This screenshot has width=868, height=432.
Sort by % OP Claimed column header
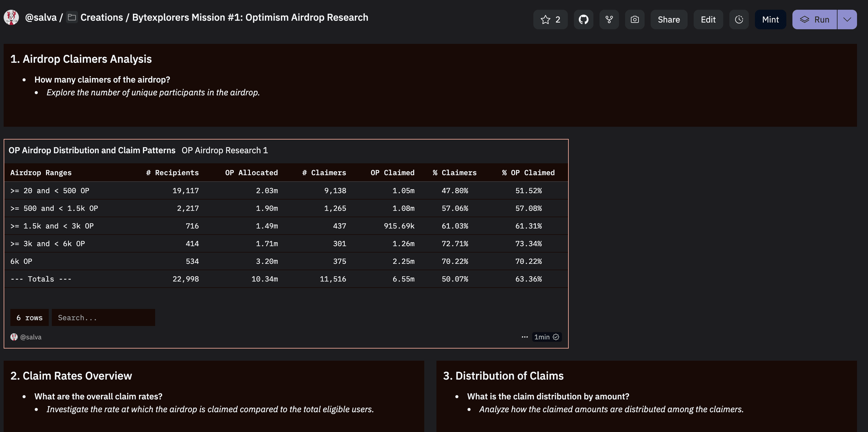tap(528, 172)
